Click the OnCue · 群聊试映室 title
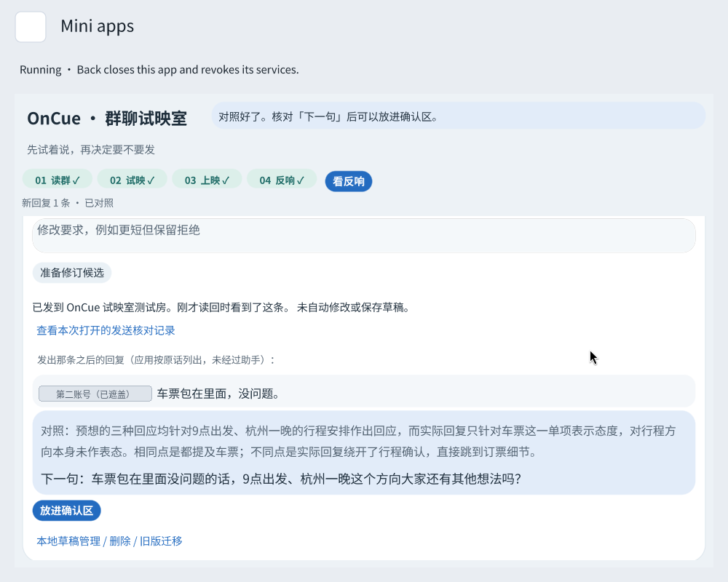728x582 pixels. 107,119
